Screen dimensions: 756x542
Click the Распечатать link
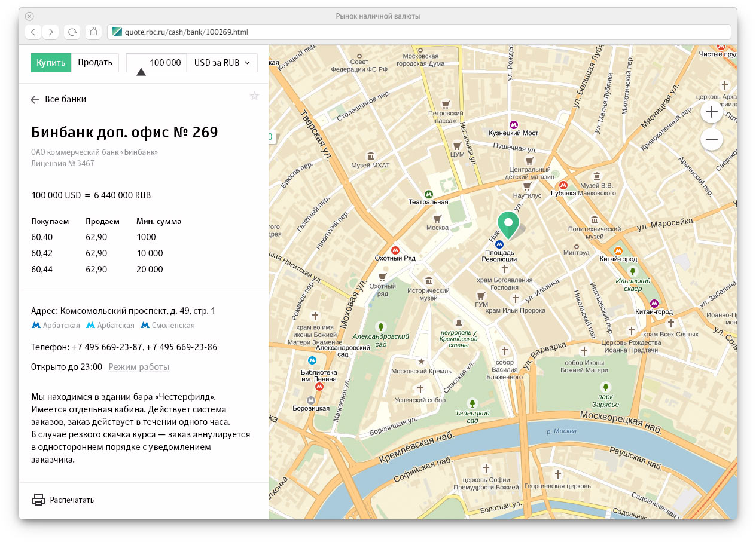[72, 500]
